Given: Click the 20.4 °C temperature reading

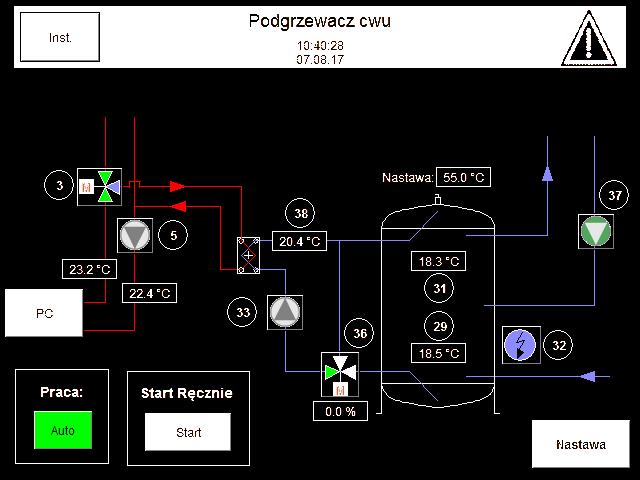Looking at the screenshot, I should click(300, 241).
